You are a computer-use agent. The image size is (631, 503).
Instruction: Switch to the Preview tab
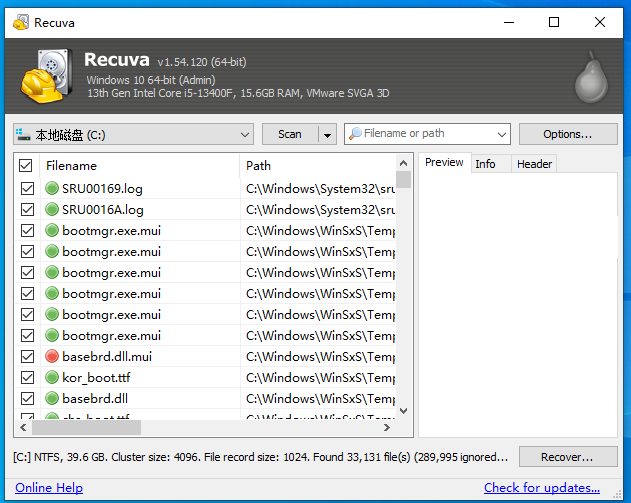(444, 162)
